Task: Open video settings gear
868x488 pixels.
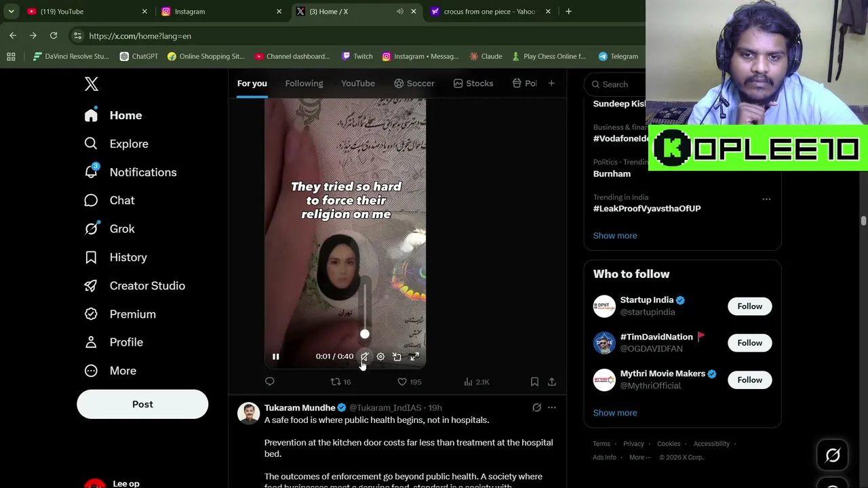Action: point(380,357)
